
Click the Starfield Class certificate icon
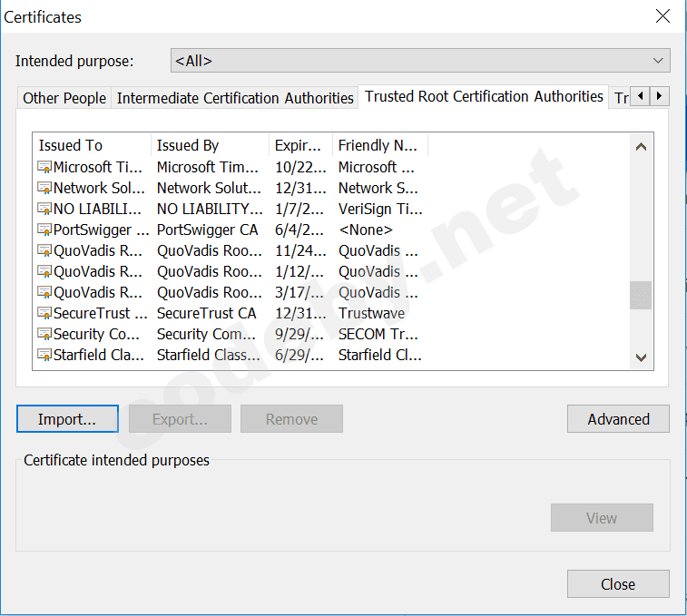(x=44, y=356)
